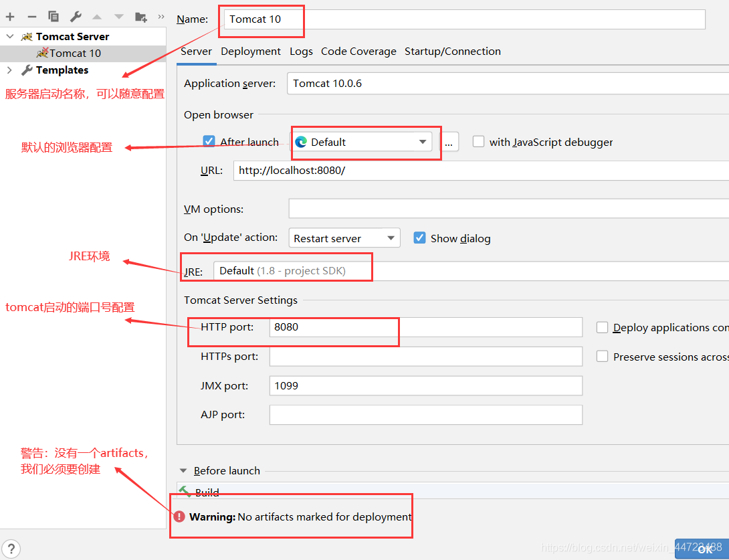Click the HTTP port field 8080
The height and width of the screenshot is (560, 729).
(x=426, y=327)
